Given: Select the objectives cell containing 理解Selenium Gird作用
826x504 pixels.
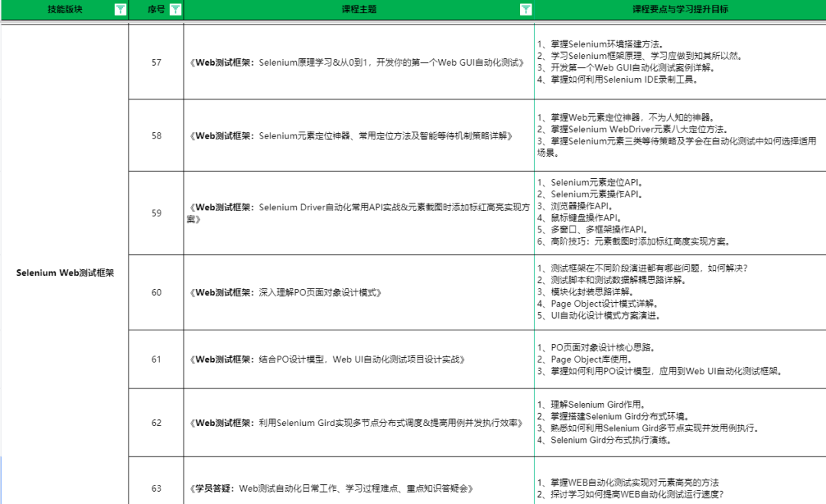Looking at the screenshot, I should point(680,422).
